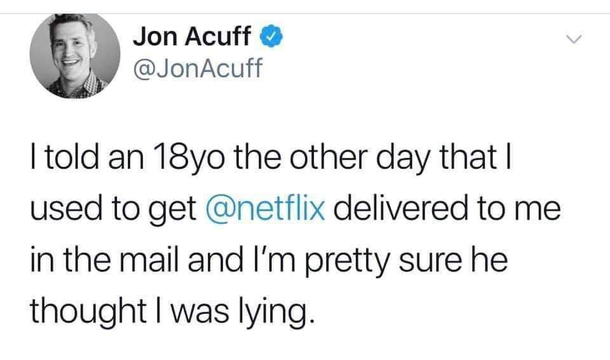The image size is (610, 360).
Task: Click the word "that" on first line
Action: pyautogui.click(x=468, y=157)
